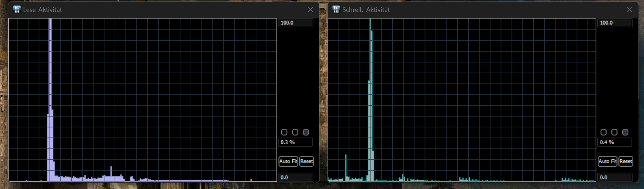Image resolution: width=644 pixels, height=189 pixels.
Task: Click Reset in Lese-Aktivität
Action: click(x=306, y=161)
